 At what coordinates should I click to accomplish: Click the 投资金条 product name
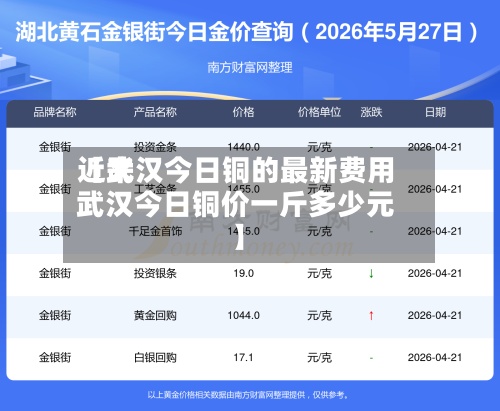tap(155, 147)
